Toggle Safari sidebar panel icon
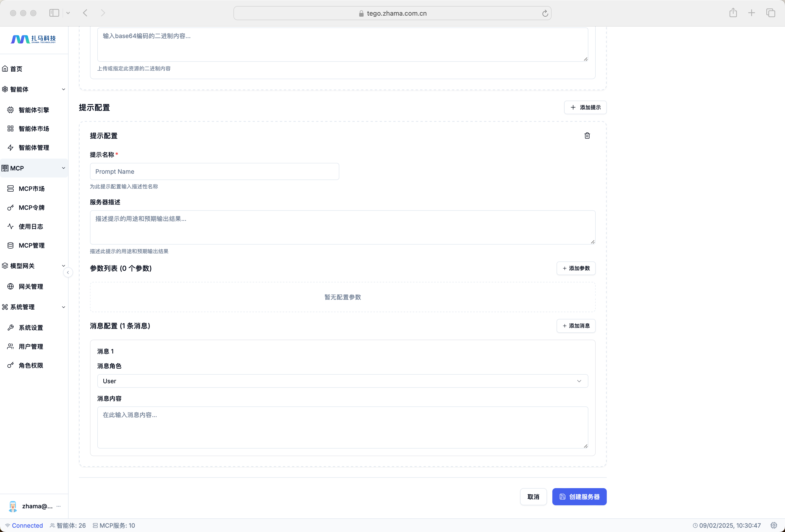This screenshot has width=785, height=532. [x=54, y=13]
